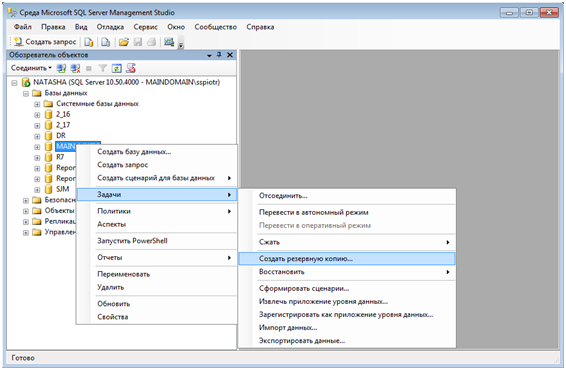Click the open file folder toolbar icon

pos(123,42)
